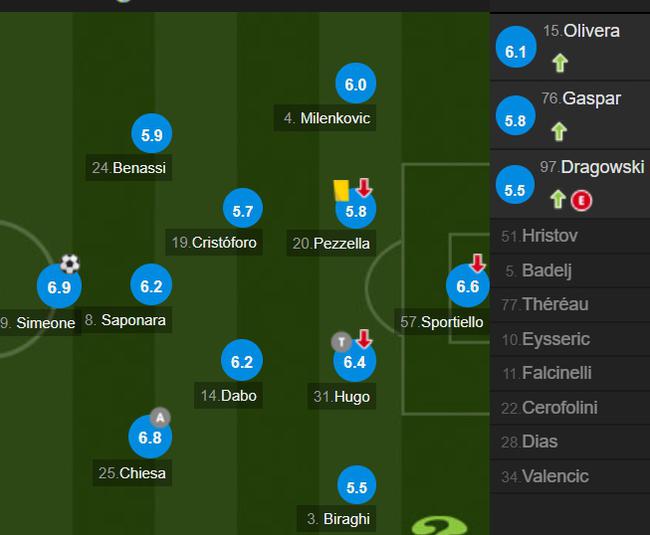This screenshot has height=535, width=650.
Task: Select bench player Badelj
Action: [x=570, y=271]
